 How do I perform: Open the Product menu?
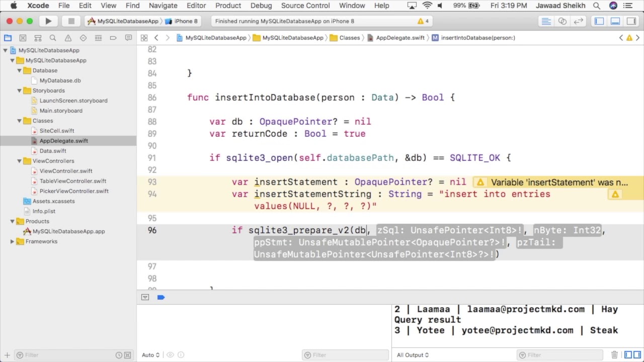pos(228,6)
